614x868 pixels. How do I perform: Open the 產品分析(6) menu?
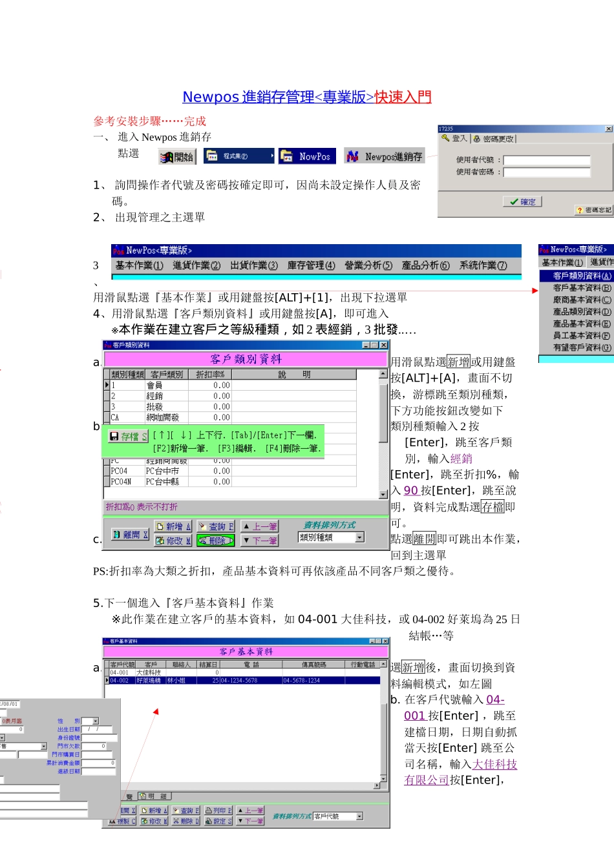click(x=426, y=265)
